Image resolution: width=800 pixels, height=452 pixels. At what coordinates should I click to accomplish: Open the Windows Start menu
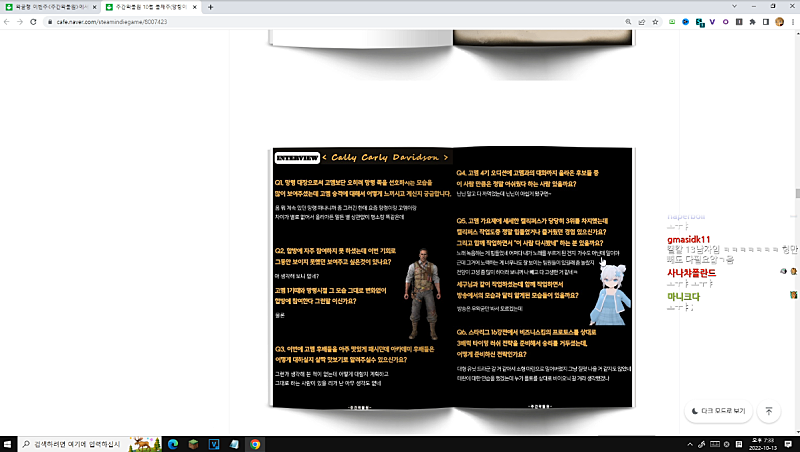8,444
